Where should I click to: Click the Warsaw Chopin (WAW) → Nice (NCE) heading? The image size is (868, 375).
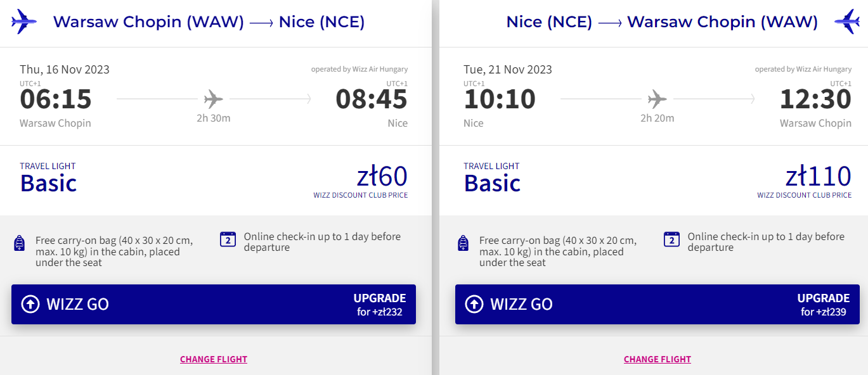[x=209, y=22]
